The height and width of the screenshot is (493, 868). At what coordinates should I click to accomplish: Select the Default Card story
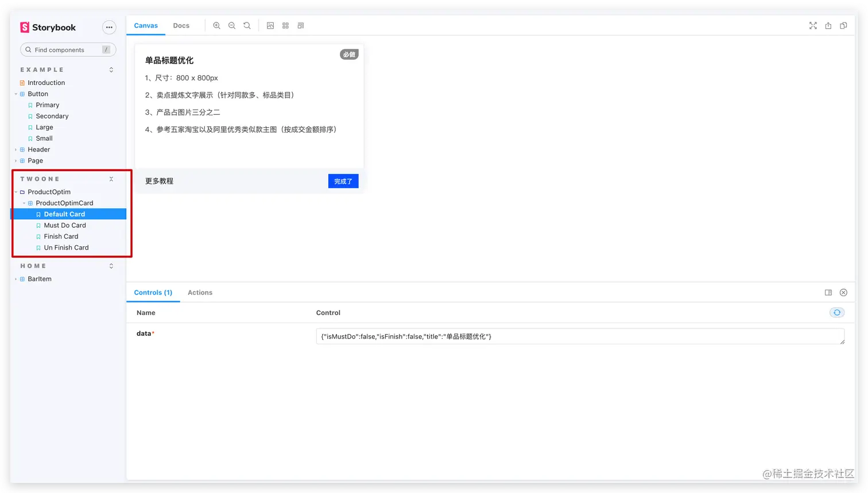point(68,214)
